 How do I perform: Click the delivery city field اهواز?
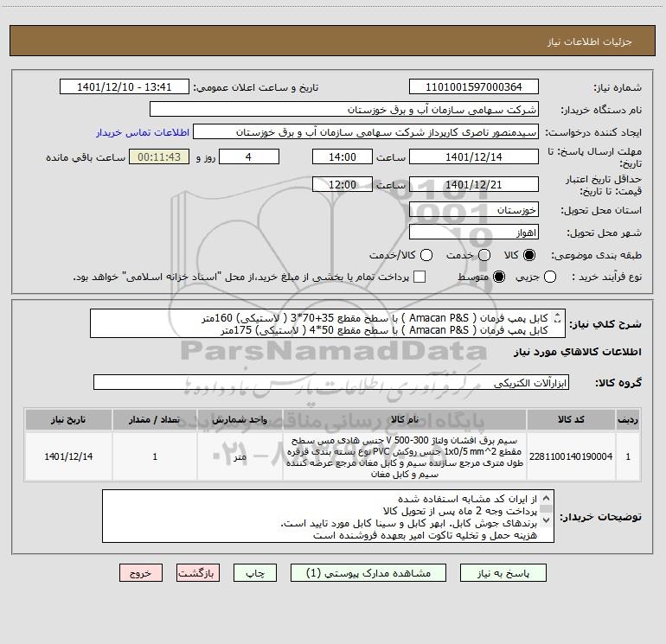click(x=474, y=233)
